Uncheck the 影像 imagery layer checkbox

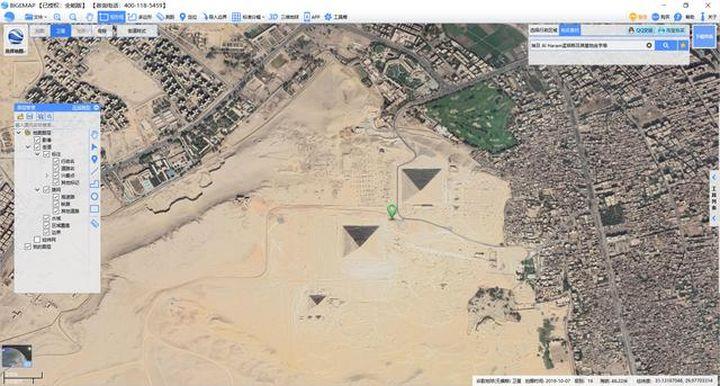coord(37,140)
